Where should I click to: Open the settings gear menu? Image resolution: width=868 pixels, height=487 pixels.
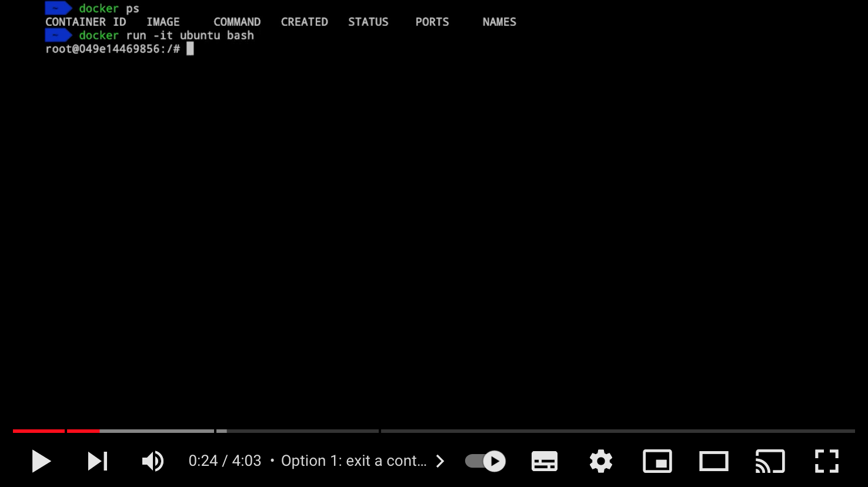click(x=600, y=461)
